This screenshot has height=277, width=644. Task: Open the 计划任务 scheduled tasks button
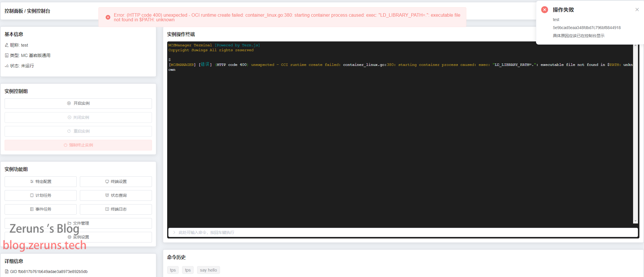pos(41,195)
